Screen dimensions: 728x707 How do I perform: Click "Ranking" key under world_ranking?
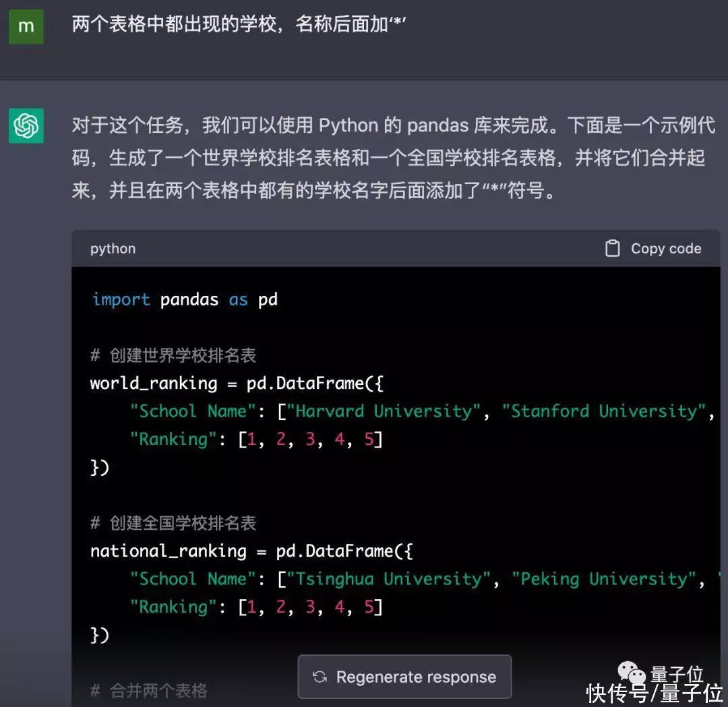click(173, 439)
